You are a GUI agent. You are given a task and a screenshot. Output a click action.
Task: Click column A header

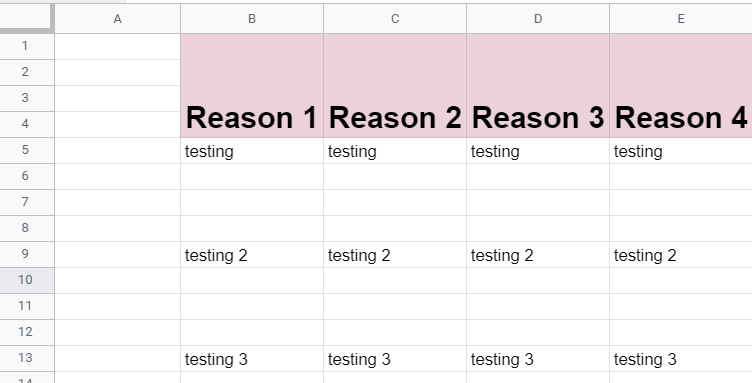pyautogui.click(x=118, y=19)
